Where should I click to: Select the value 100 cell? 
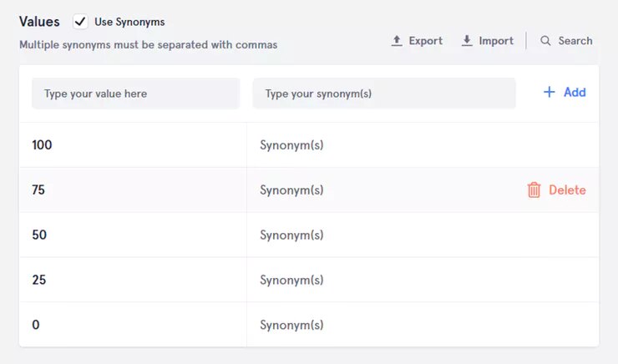(x=42, y=145)
